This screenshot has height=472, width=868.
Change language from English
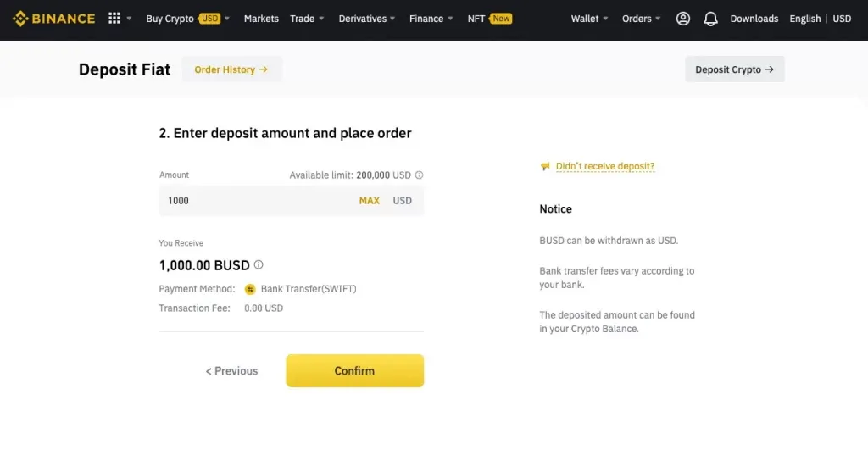(805, 19)
